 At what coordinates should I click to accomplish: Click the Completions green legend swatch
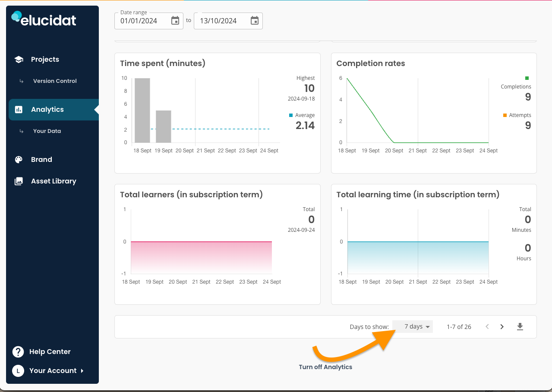pyautogui.click(x=527, y=78)
